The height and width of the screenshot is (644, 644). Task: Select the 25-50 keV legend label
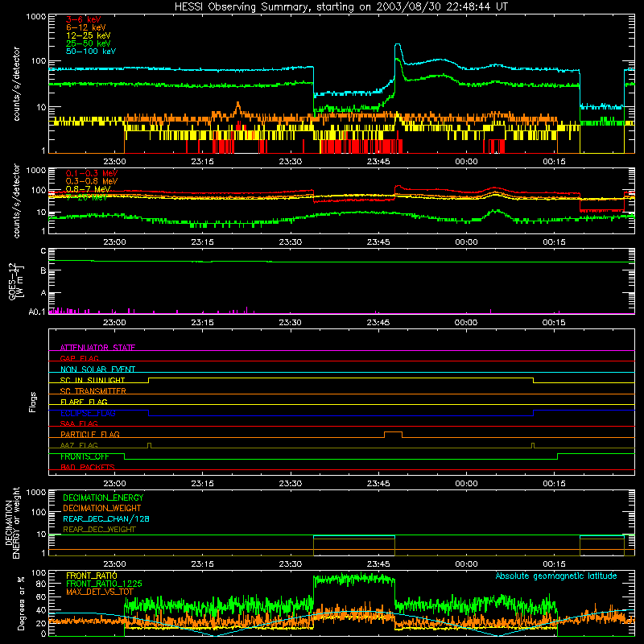[x=89, y=43]
